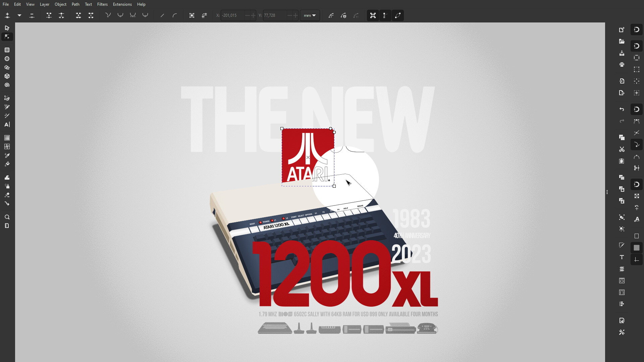
Task: Toggle show transformation handles for nodes
Action: [x=373, y=15]
